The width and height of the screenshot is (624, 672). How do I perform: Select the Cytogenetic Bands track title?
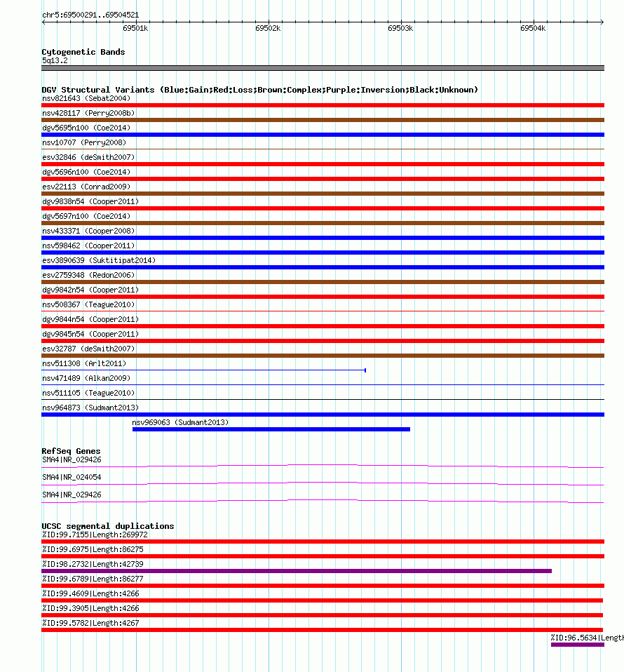point(83,52)
